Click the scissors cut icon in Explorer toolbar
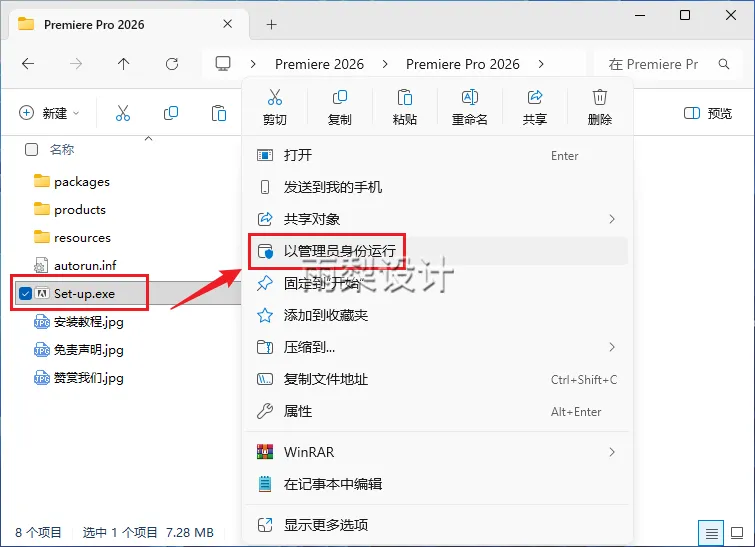The image size is (755, 547). [123, 113]
